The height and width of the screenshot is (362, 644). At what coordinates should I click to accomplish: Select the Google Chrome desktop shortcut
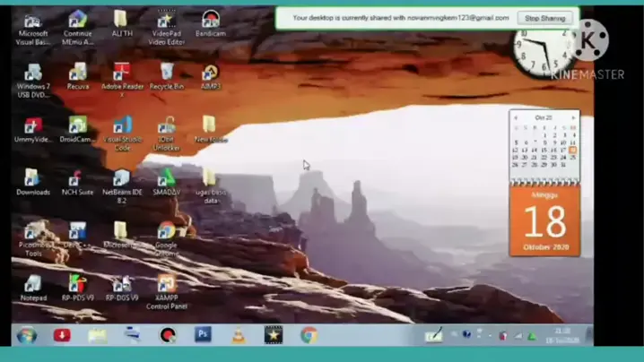coord(166,232)
